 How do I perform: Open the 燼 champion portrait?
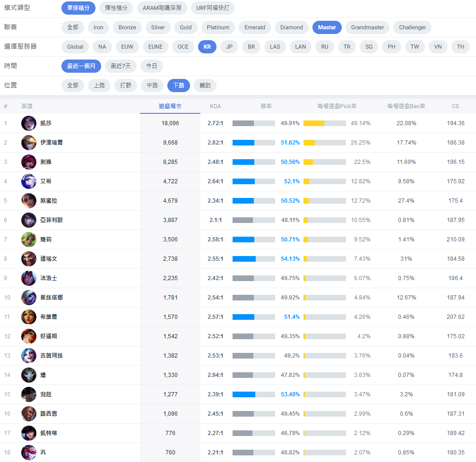[x=29, y=375]
